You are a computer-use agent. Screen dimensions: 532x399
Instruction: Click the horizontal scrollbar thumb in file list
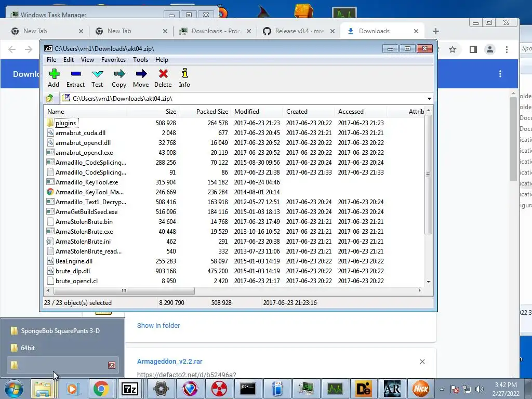coord(124,290)
